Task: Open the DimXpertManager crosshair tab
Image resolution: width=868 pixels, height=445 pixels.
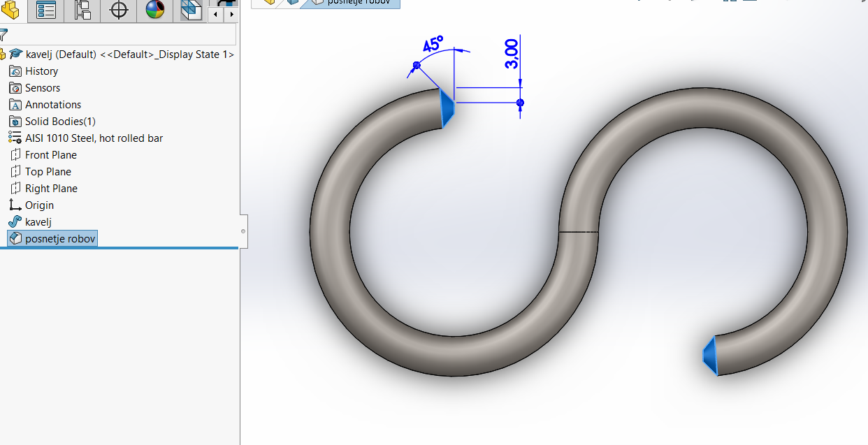Action: [119, 10]
